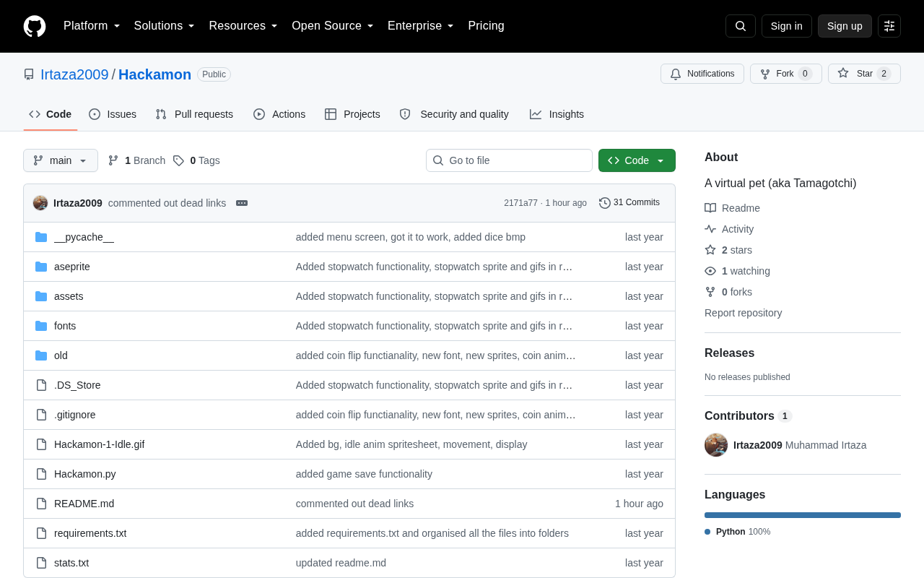Click the Hackamon-1-Idle.gif file icon
The image size is (924, 578).
(41, 444)
